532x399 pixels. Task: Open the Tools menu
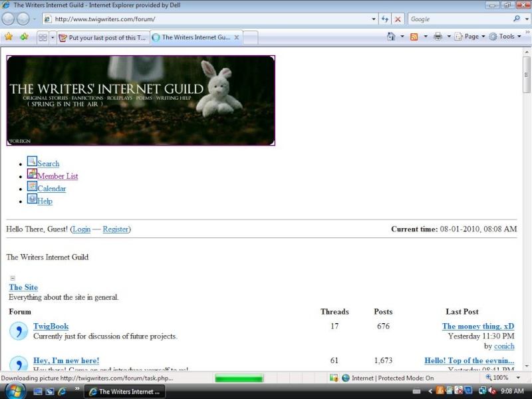(505, 37)
